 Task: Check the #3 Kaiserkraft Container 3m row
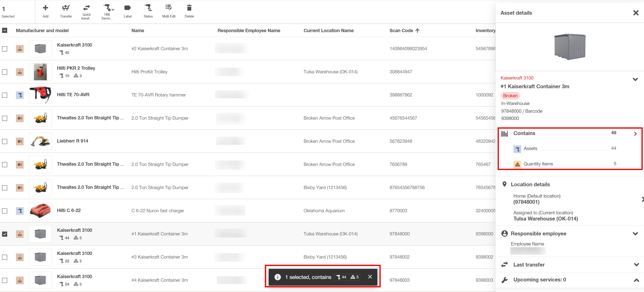[5, 257]
